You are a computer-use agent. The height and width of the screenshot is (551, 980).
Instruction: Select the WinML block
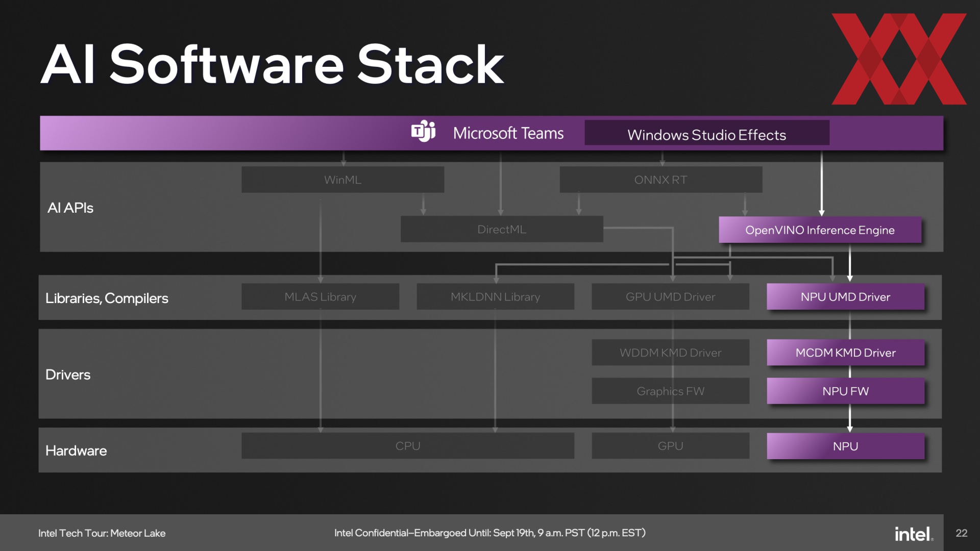(342, 180)
